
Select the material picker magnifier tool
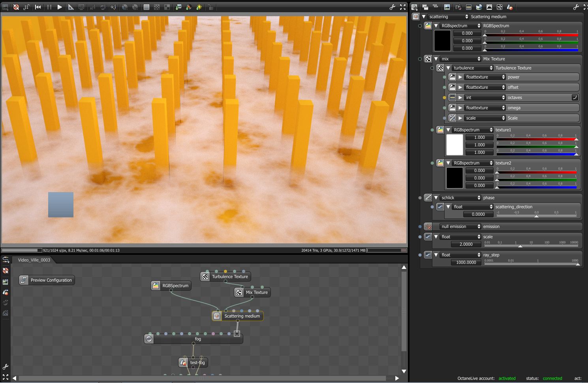pos(113,7)
